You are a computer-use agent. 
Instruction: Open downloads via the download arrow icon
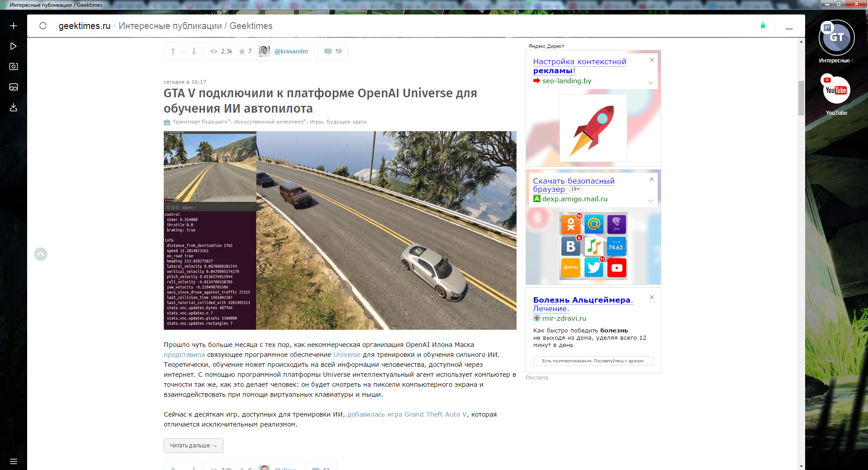tap(13, 107)
